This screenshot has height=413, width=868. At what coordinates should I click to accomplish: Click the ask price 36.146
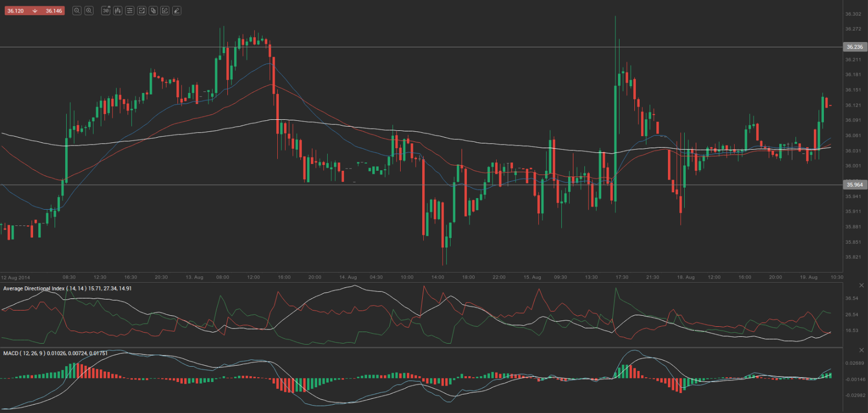pyautogui.click(x=54, y=11)
